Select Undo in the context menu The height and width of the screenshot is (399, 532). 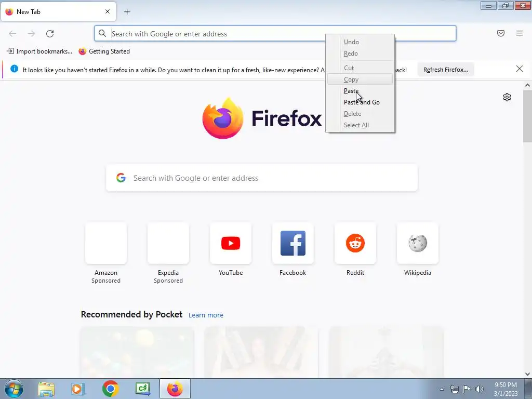pyautogui.click(x=360, y=42)
